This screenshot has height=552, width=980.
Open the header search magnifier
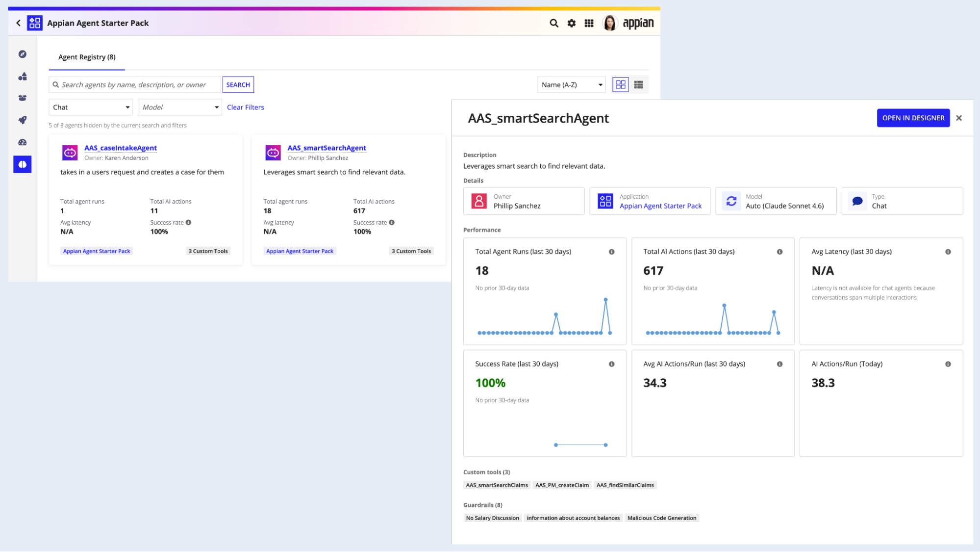point(554,23)
